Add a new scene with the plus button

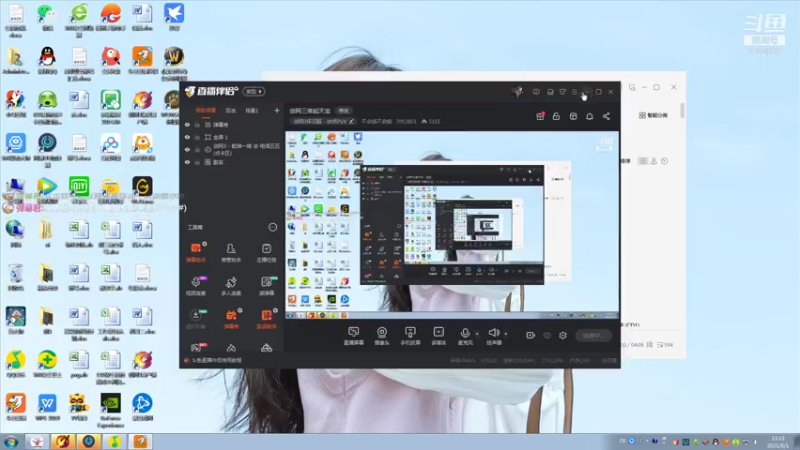click(x=277, y=110)
